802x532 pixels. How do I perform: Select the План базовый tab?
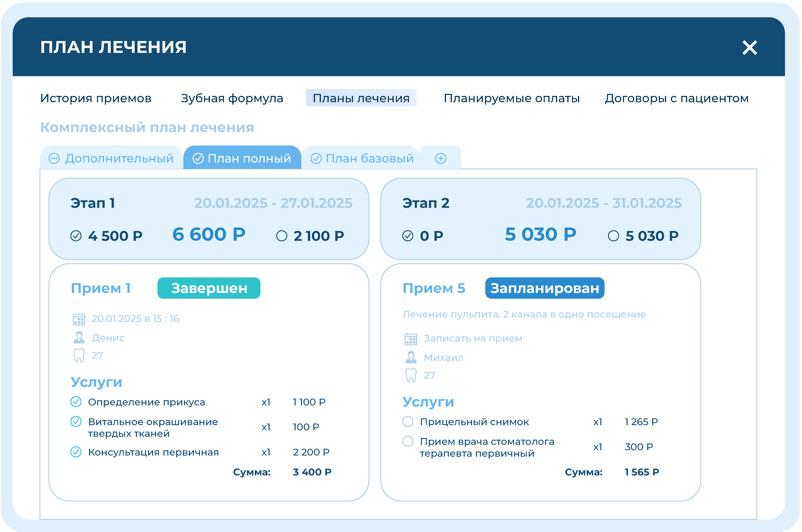coord(362,158)
